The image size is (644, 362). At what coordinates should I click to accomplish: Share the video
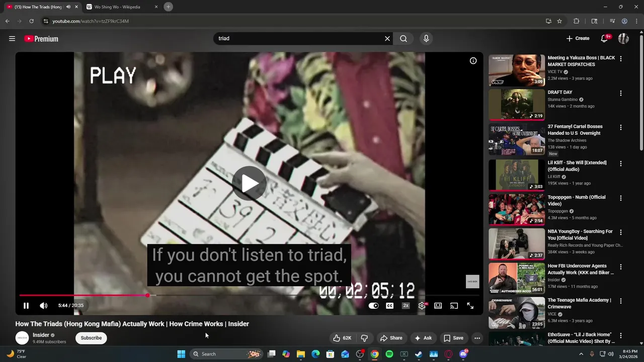pyautogui.click(x=391, y=338)
